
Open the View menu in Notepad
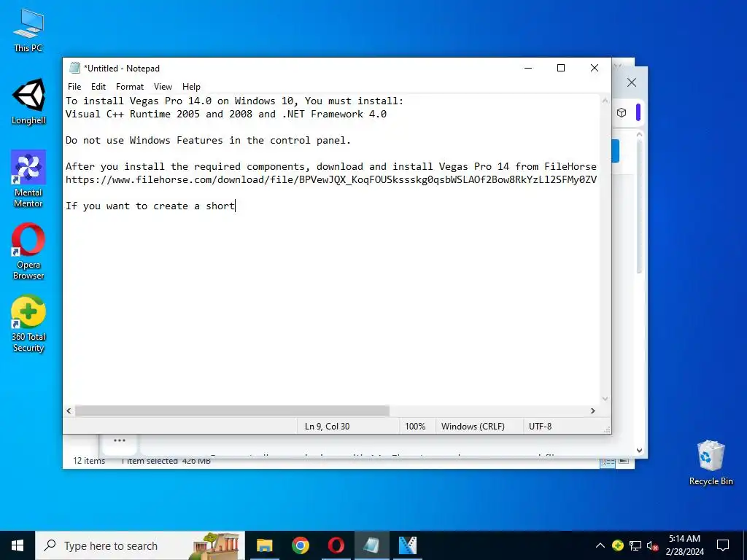click(163, 87)
